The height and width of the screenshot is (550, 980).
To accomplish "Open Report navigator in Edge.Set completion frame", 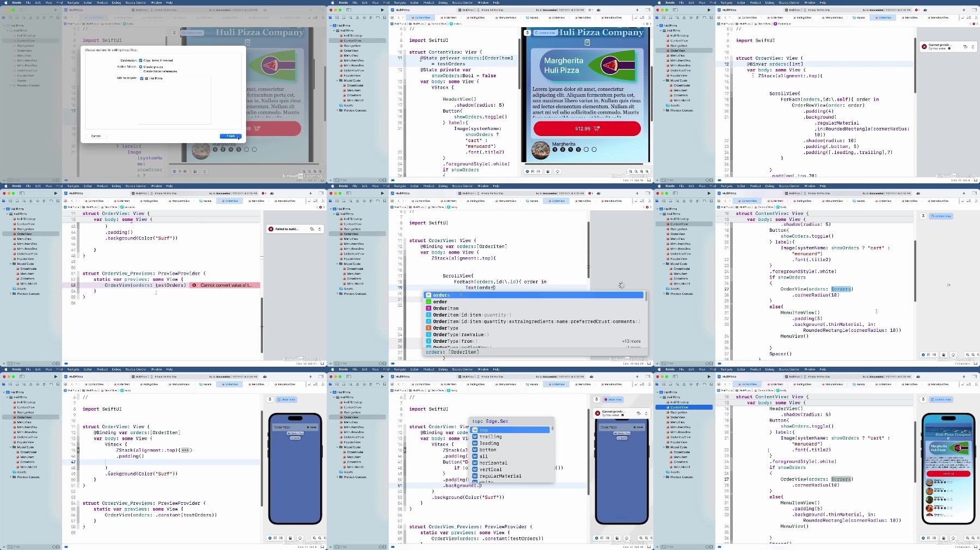I will tap(383, 384).
